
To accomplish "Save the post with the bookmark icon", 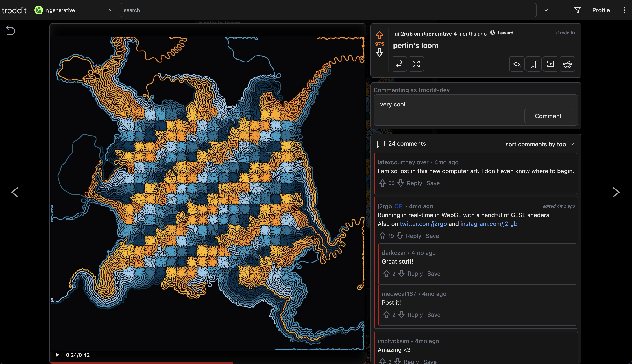I will point(533,64).
